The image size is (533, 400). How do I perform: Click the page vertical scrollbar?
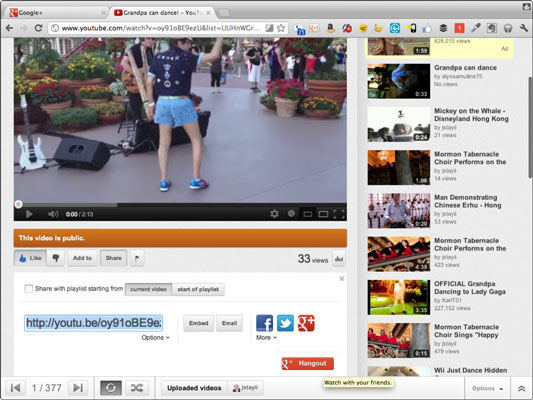[530, 127]
